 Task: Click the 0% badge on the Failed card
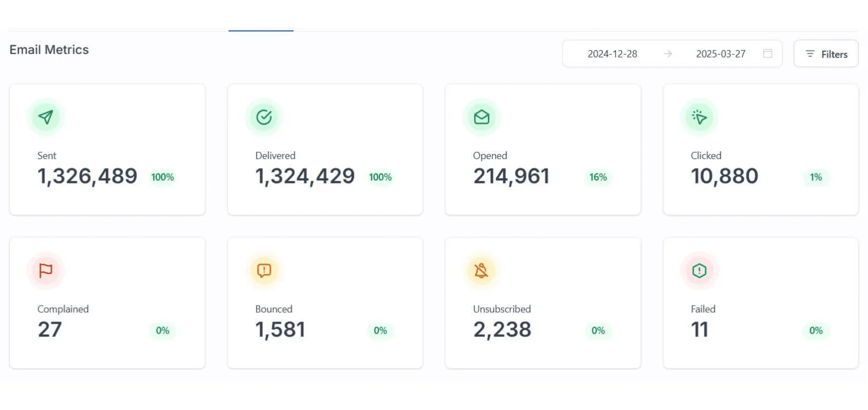(816, 330)
